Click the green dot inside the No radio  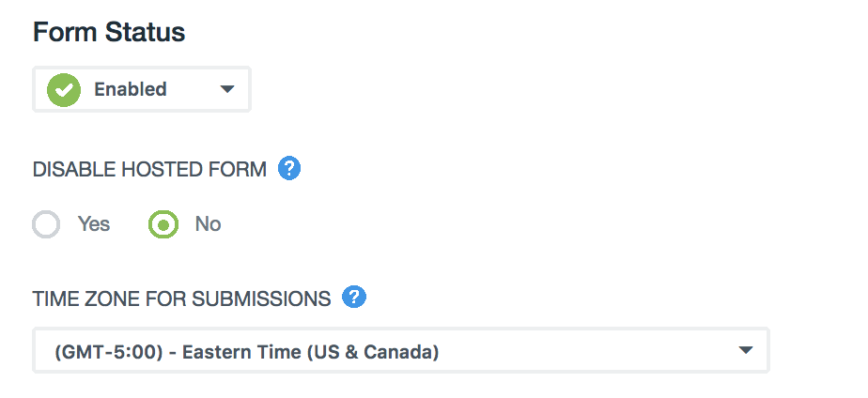(x=163, y=224)
